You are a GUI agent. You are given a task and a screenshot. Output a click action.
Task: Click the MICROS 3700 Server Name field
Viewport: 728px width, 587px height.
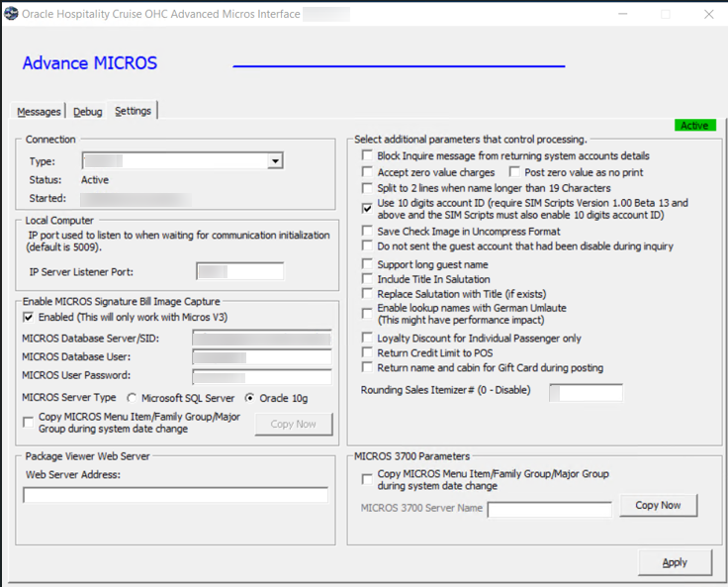click(550, 510)
